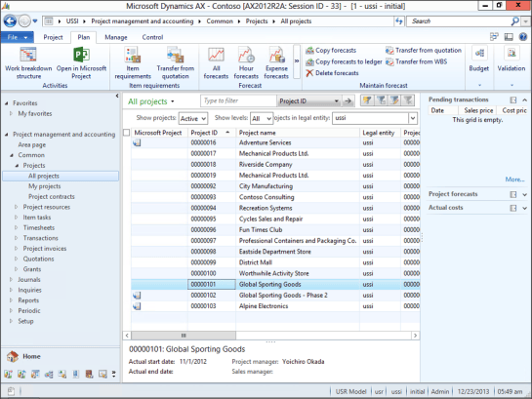
Task: Open the File menu
Action: [18, 37]
